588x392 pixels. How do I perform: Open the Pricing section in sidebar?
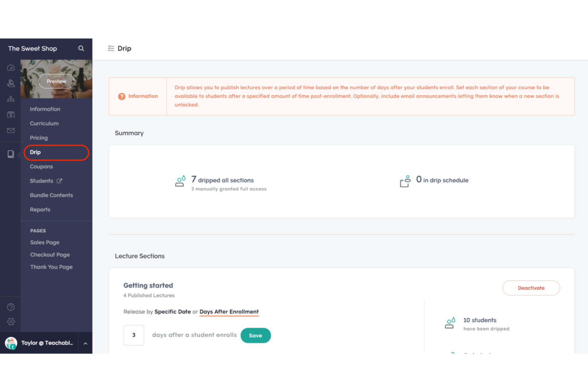tap(39, 137)
